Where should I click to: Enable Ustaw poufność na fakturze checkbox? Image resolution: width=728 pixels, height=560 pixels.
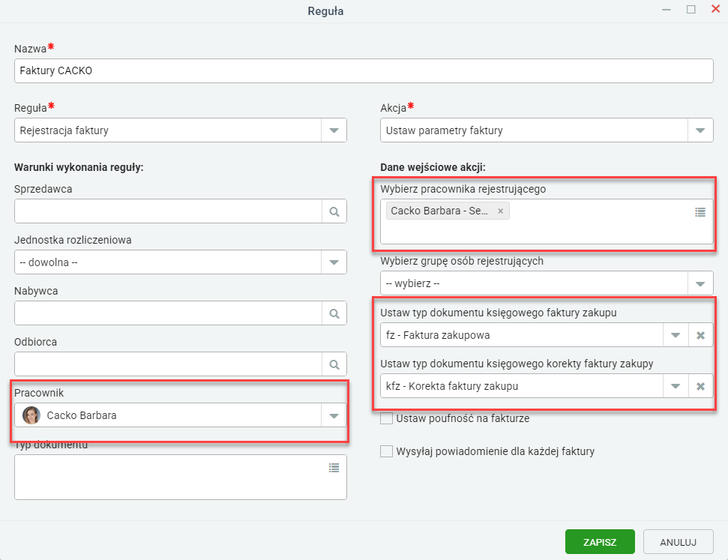(x=386, y=418)
